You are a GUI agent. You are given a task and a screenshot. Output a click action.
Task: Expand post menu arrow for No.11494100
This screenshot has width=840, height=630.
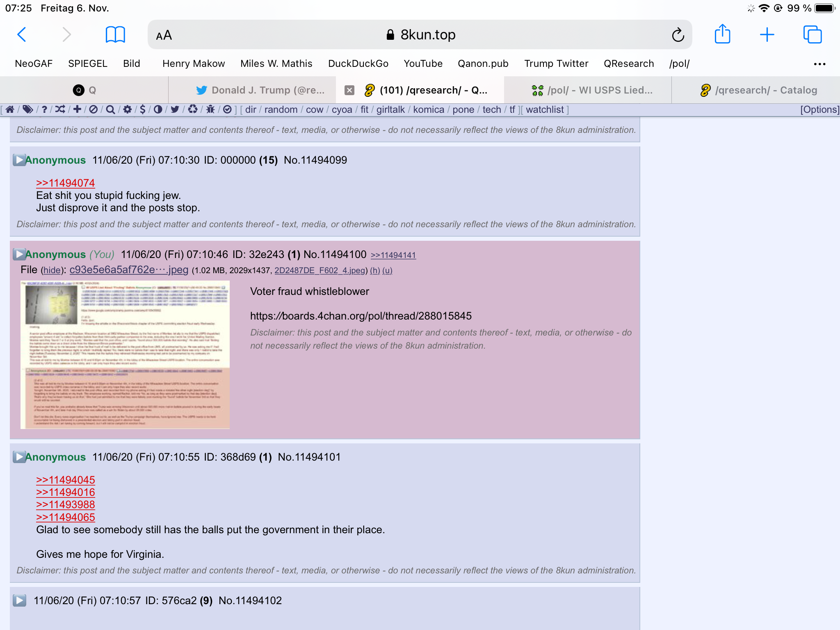[x=19, y=254]
